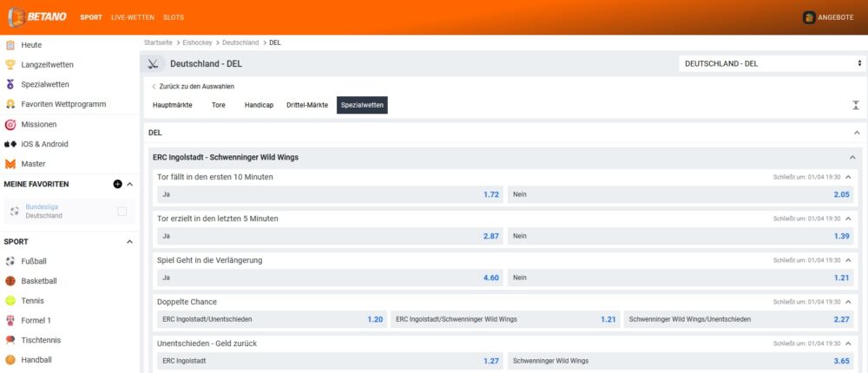Click the Langzeitwetten trophy icon

click(x=10, y=64)
